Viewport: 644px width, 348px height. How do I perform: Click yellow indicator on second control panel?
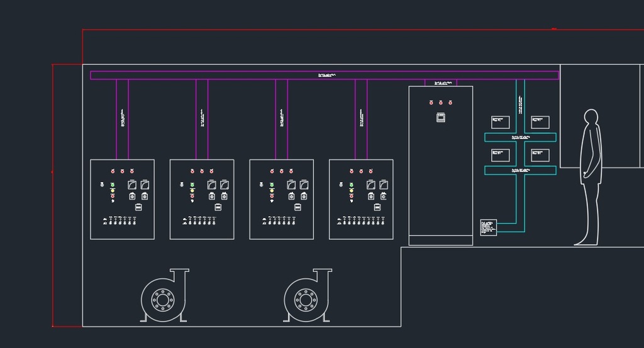click(192, 190)
